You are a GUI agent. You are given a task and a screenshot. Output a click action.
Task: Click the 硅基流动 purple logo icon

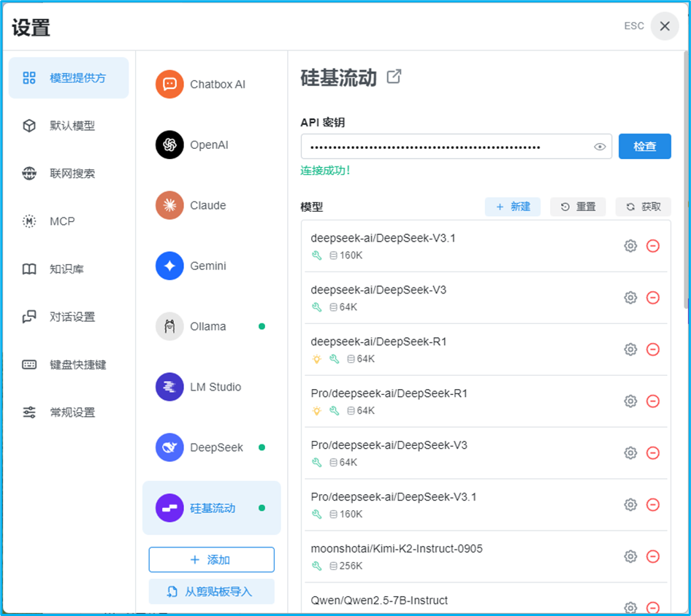point(169,508)
